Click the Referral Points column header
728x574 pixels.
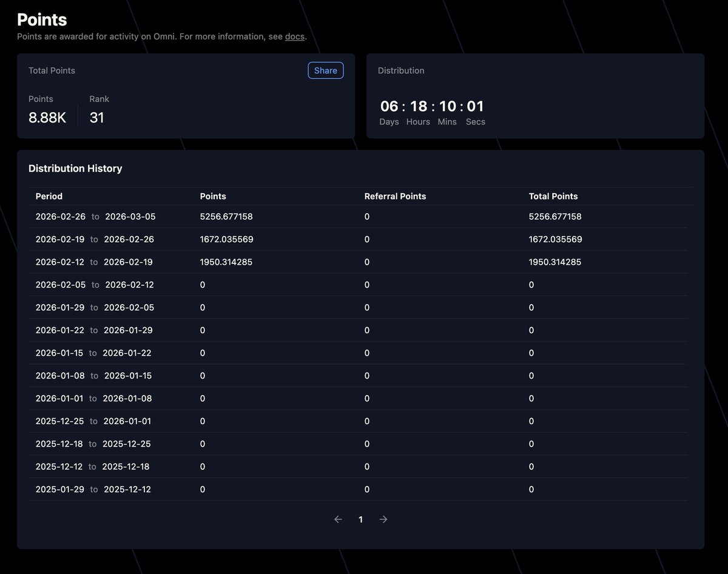click(x=395, y=196)
